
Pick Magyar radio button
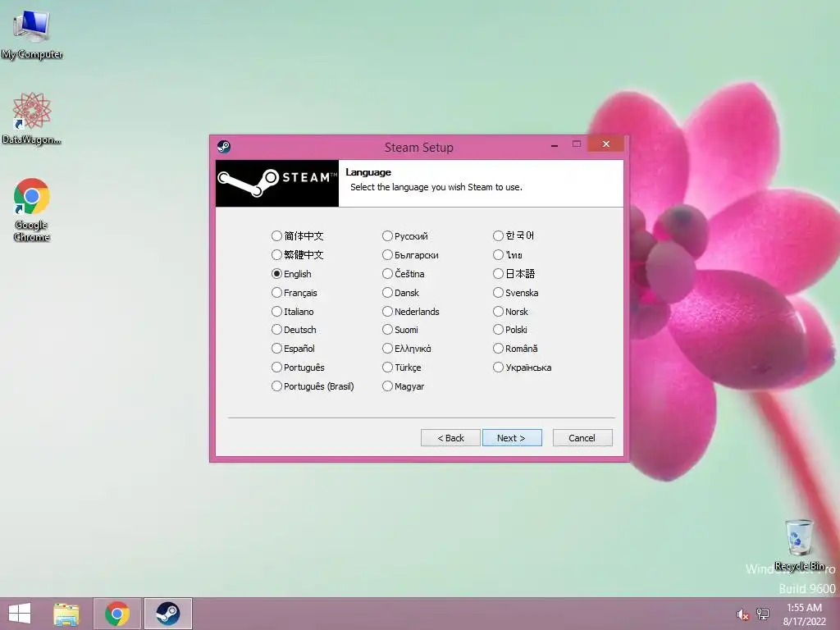[x=404, y=386]
